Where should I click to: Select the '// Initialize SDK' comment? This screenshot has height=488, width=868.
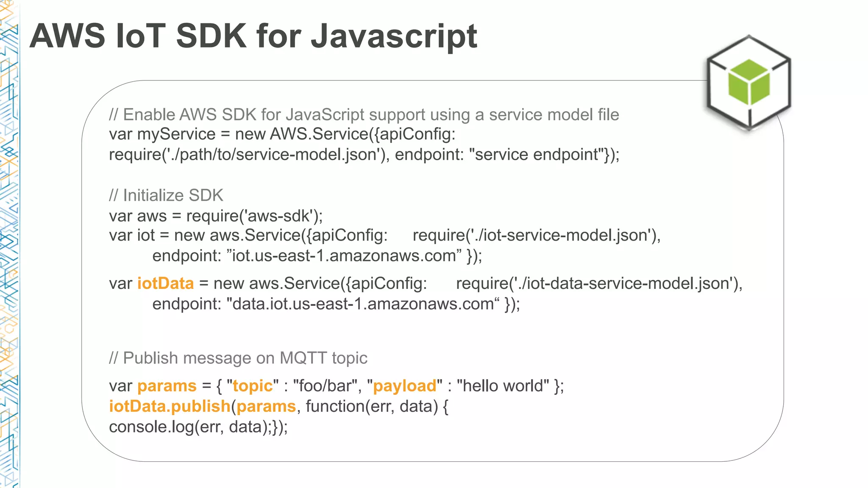pos(166,195)
